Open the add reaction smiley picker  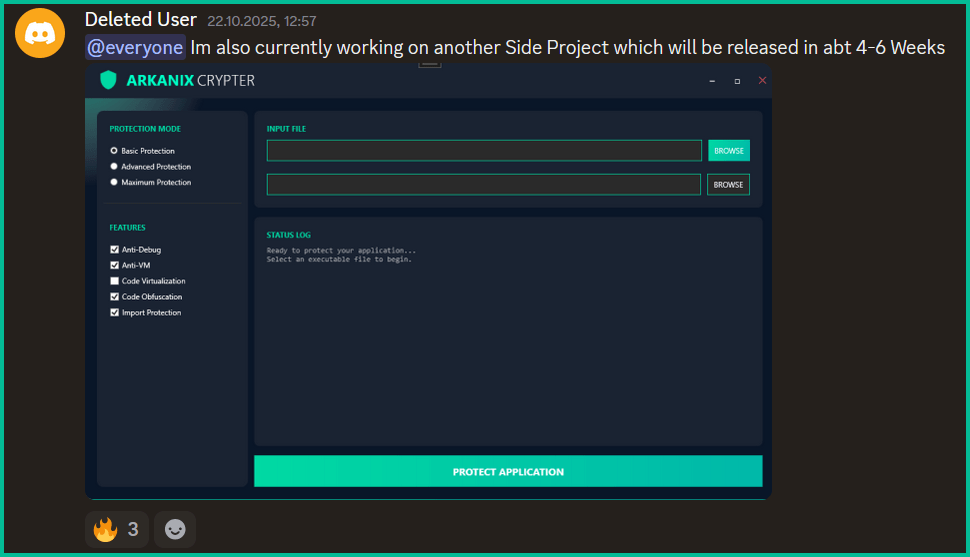click(x=175, y=529)
